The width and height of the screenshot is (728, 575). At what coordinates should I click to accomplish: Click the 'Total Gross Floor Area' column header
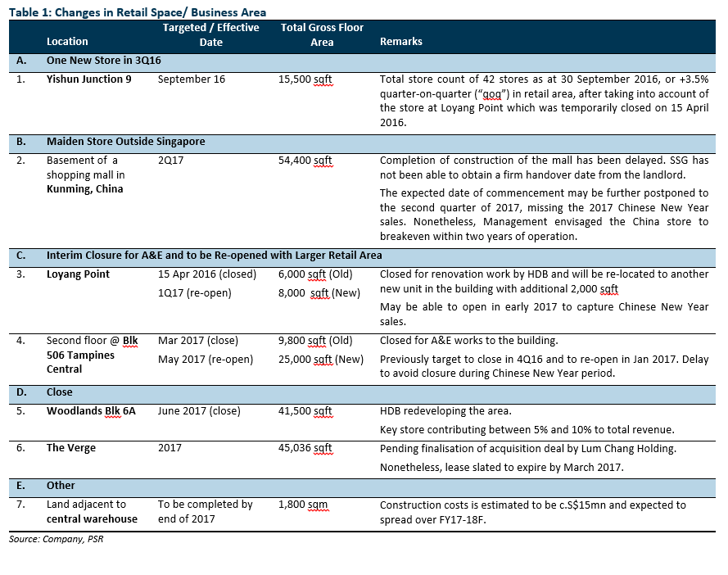pos(322,35)
